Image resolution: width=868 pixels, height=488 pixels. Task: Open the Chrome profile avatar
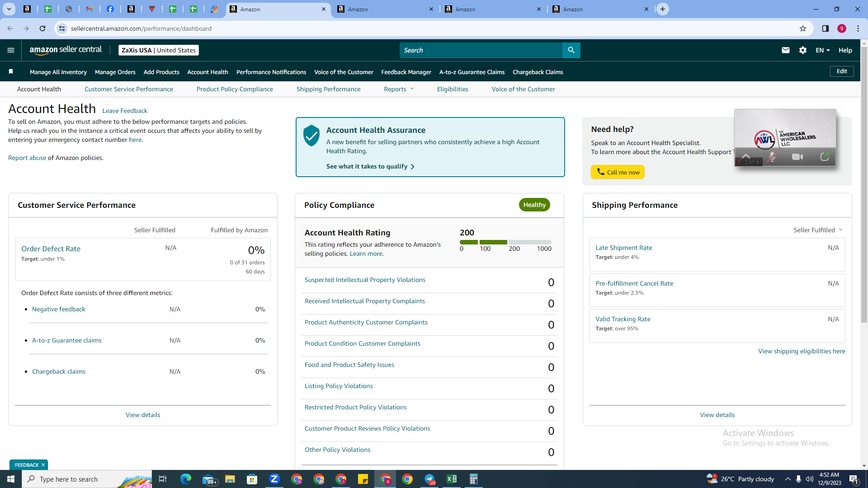pyautogui.click(x=842, y=28)
